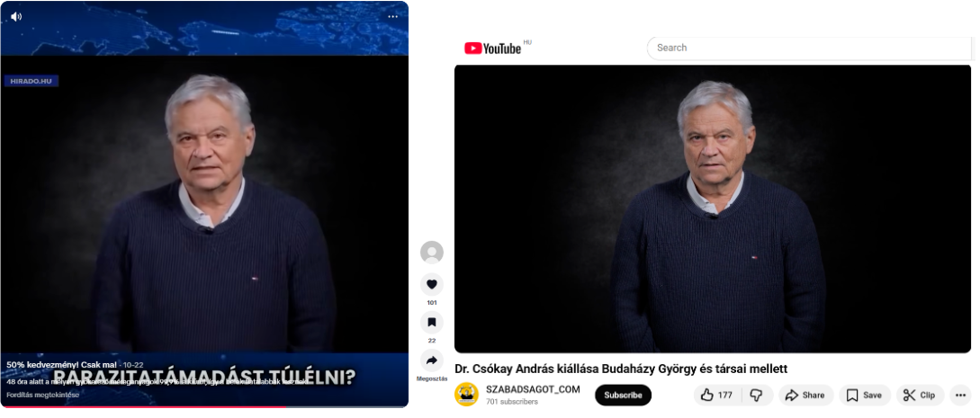Save the video with the bookmark icon
This screenshot has height=418, width=980.
432,323
